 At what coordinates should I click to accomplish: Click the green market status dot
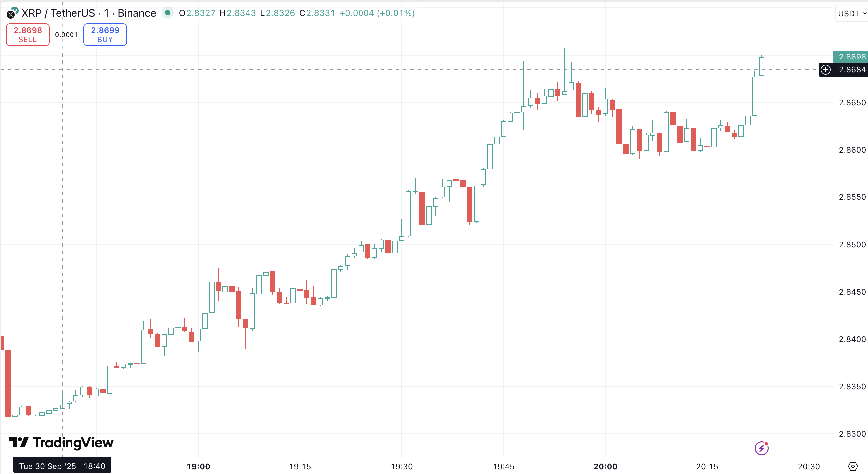(x=168, y=13)
